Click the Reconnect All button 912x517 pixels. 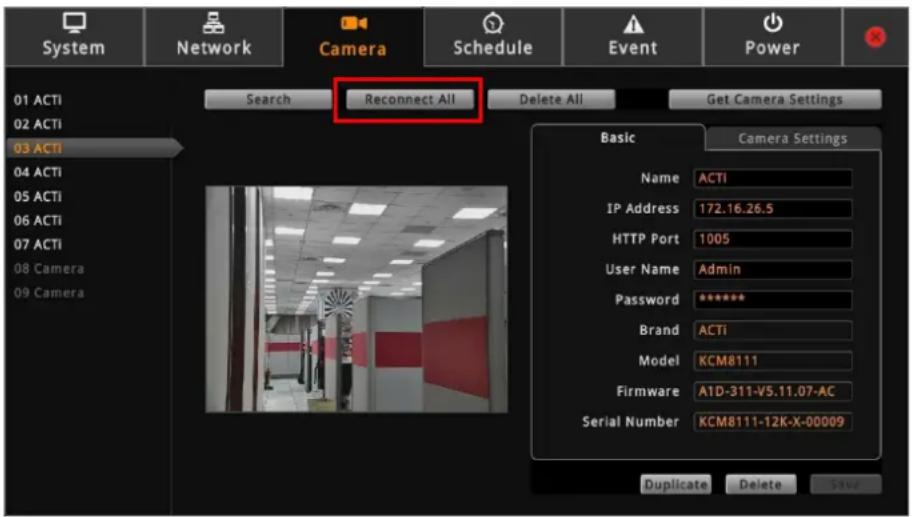coord(409,99)
